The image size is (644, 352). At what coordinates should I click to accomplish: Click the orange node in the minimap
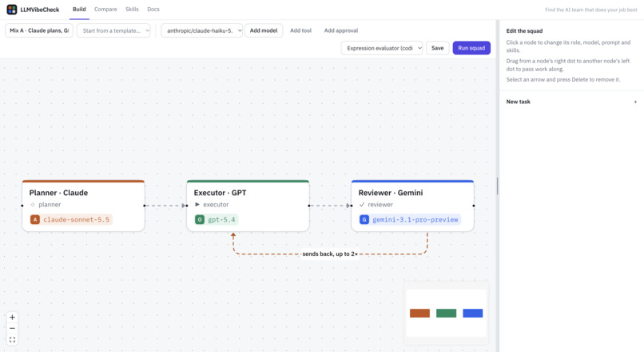(x=419, y=314)
